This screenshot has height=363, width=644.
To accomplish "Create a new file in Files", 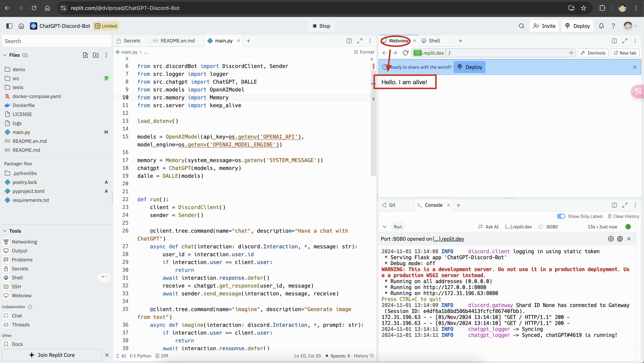I will click(85, 55).
